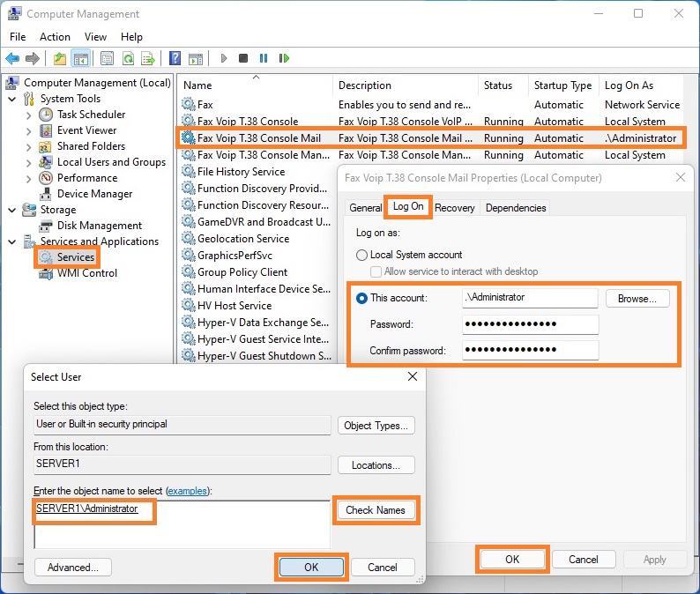The height and width of the screenshot is (594, 700).
Task: Select the This account radio button
Action: click(x=361, y=298)
